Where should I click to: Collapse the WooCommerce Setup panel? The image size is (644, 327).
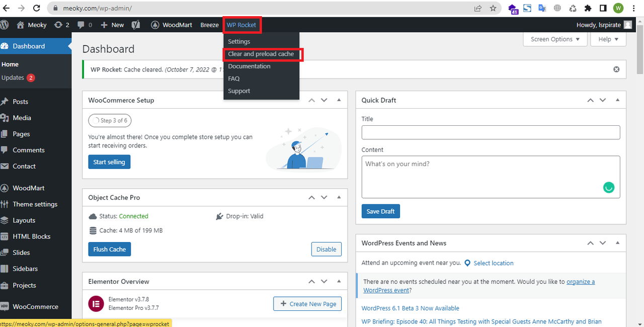pos(339,100)
